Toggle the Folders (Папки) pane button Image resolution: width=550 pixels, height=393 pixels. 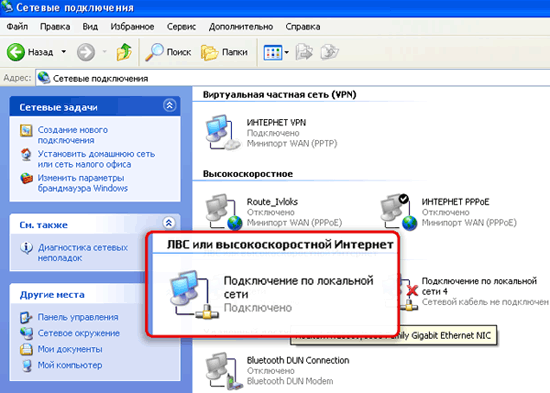tap(224, 52)
